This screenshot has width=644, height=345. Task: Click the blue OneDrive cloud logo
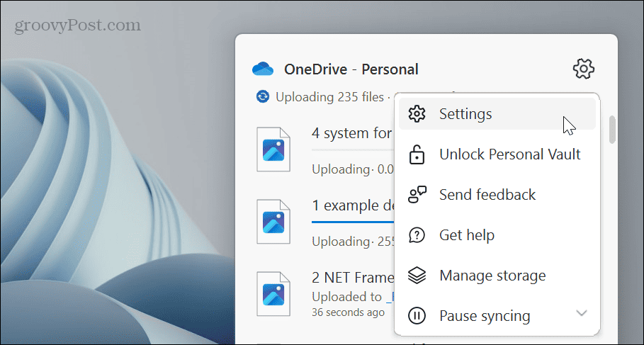point(263,69)
